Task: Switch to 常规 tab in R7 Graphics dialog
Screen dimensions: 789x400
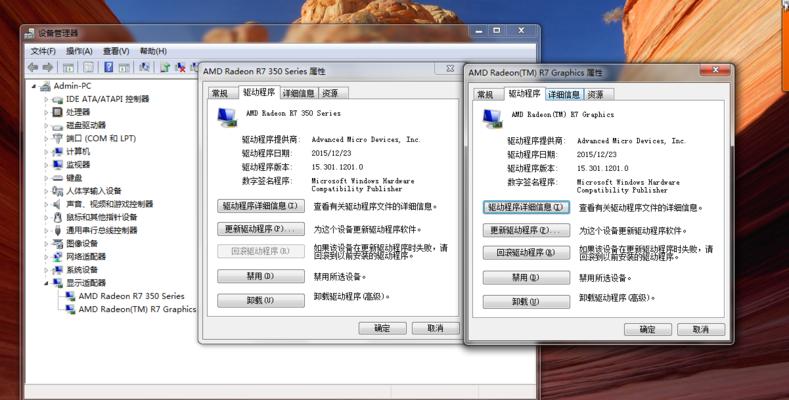Action: (485, 95)
